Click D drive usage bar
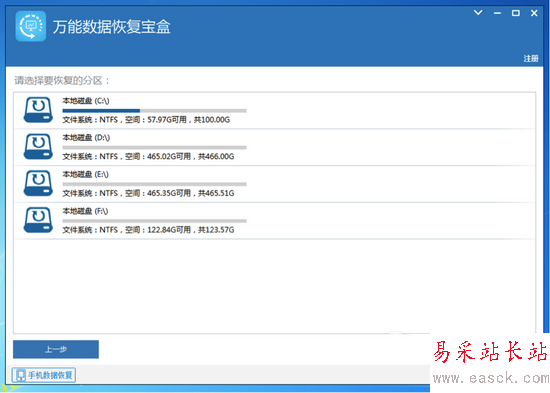 [154, 148]
